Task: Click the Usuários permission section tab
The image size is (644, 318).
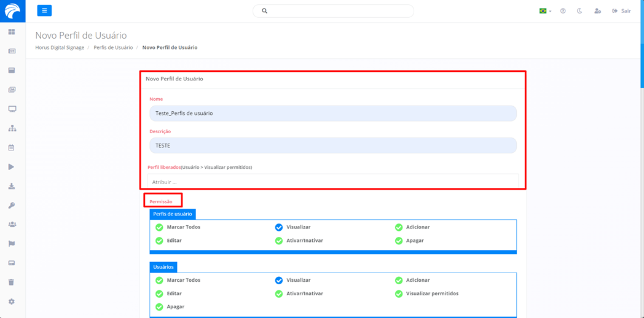Action: pyautogui.click(x=163, y=267)
